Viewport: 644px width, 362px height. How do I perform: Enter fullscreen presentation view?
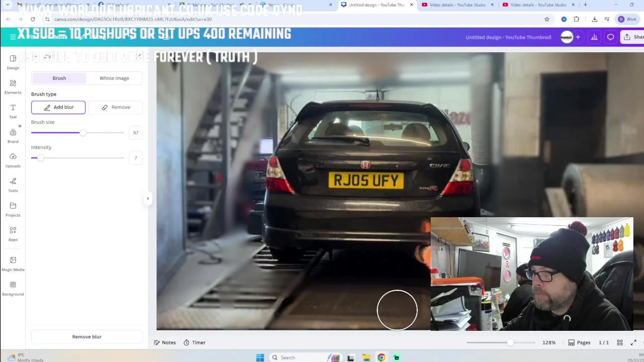(x=633, y=342)
